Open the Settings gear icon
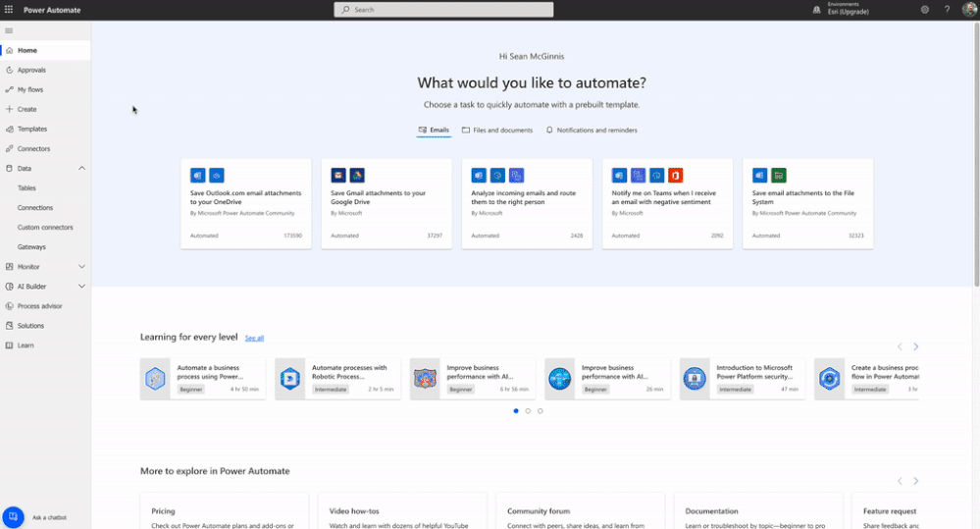 pyautogui.click(x=925, y=10)
